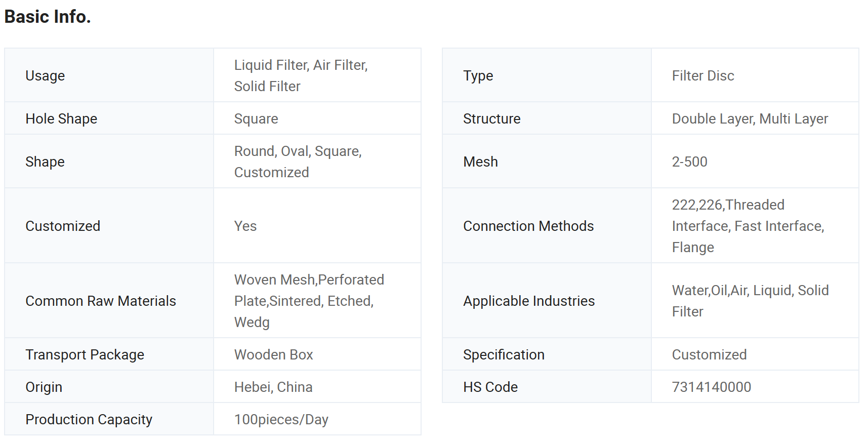Select the Common Raw Materials label
Screen dimensions: 868x442
[x=101, y=301]
